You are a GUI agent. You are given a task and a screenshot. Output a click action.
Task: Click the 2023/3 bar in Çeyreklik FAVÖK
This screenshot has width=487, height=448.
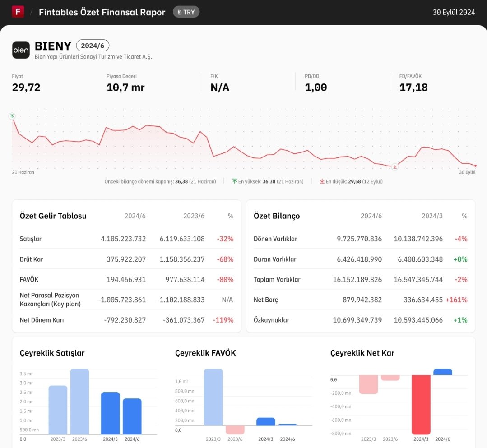[x=213, y=397]
